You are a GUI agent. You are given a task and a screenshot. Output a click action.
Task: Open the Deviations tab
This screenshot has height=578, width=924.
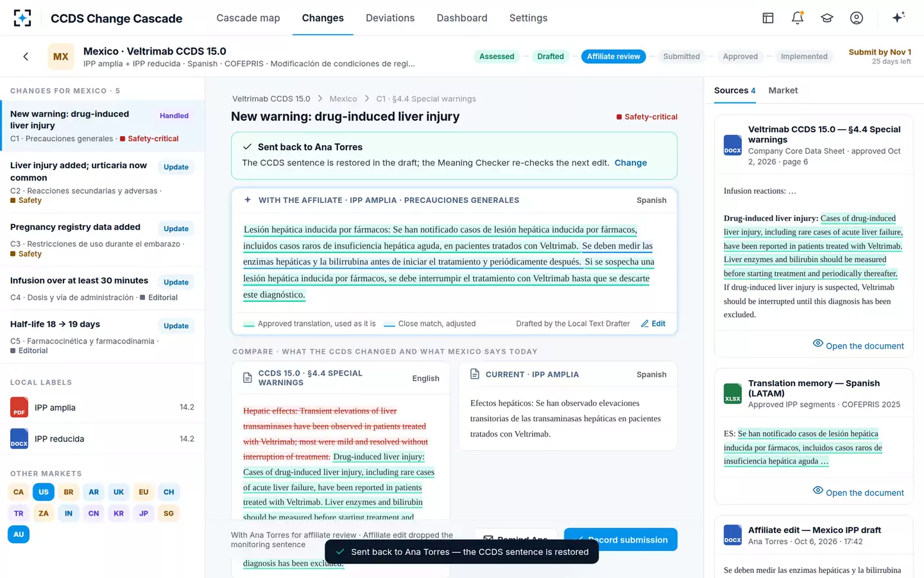click(390, 18)
